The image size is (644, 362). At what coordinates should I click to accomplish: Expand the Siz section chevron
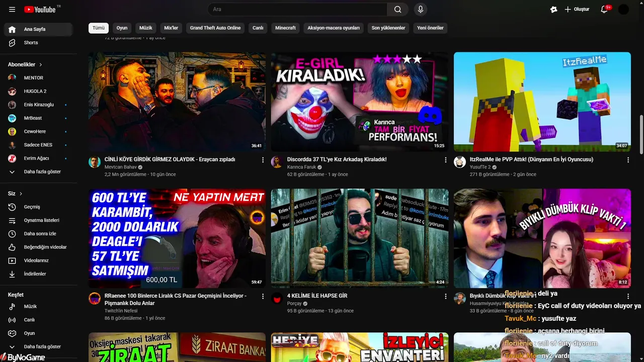pyautogui.click(x=21, y=194)
